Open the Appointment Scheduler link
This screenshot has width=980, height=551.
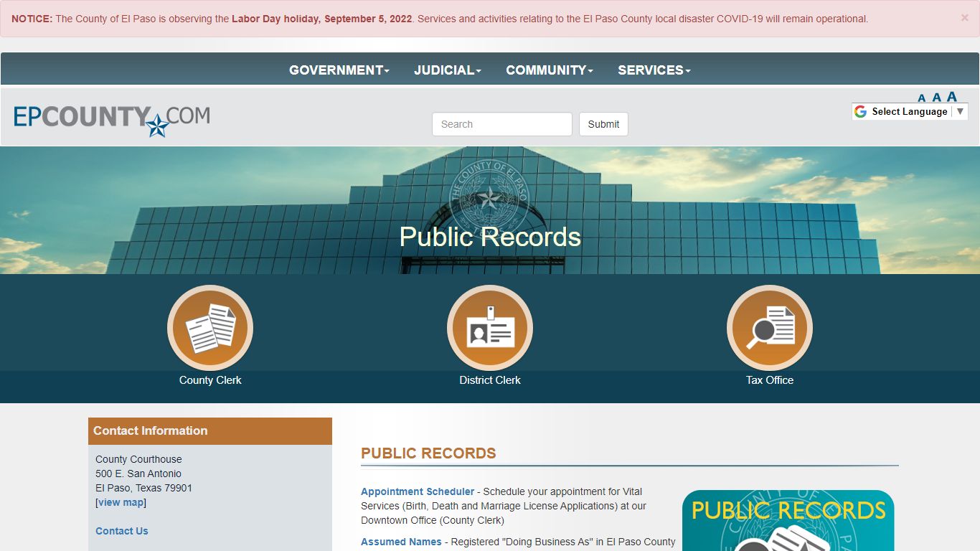click(x=418, y=491)
